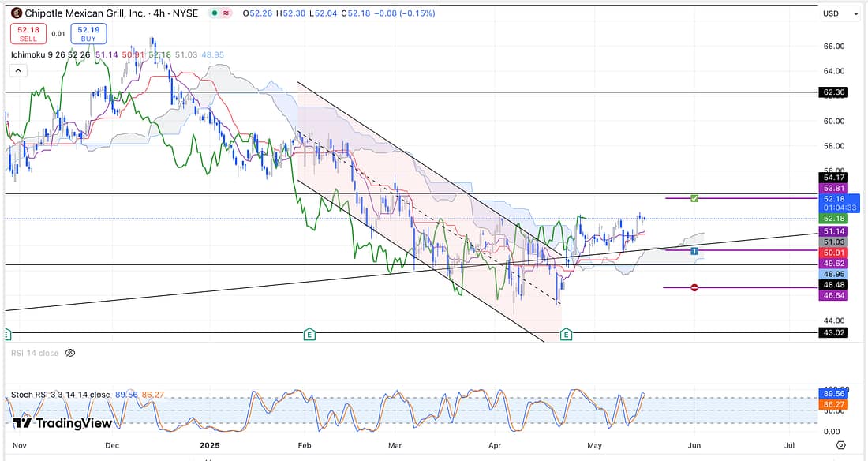Click the earnings E marker near February
Screen dimensions: 868x461
point(309,335)
